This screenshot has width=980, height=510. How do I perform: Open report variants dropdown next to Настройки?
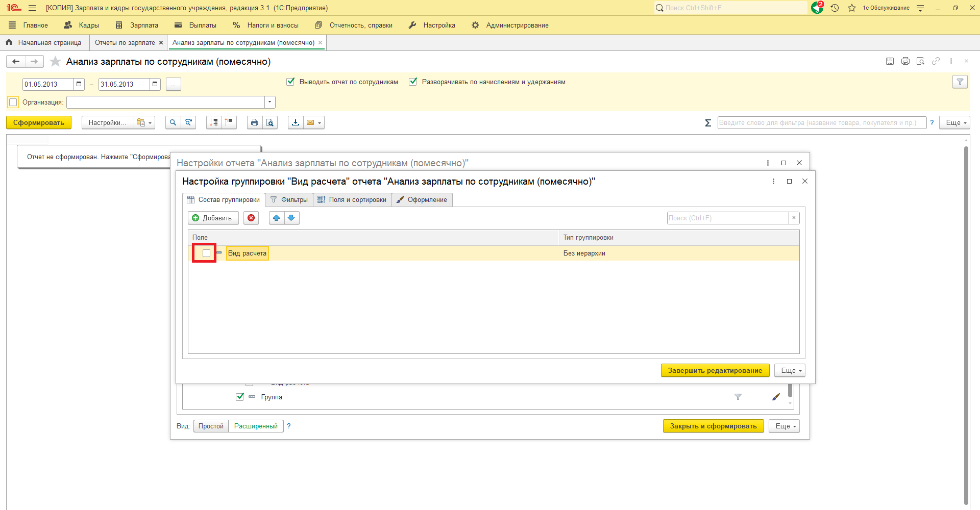(x=144, y=122)
